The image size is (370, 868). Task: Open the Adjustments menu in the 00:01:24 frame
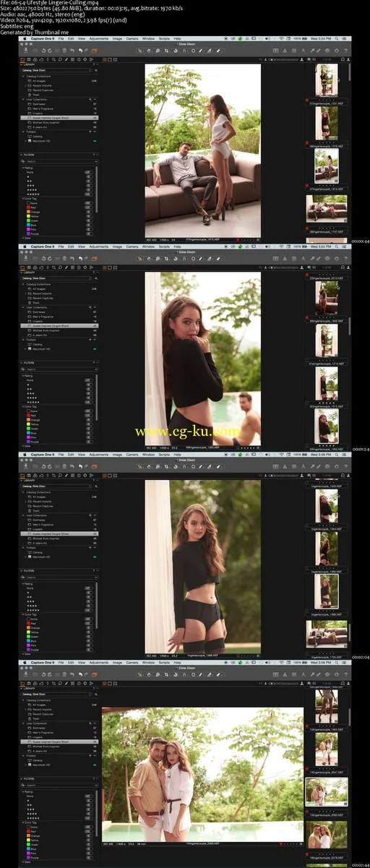click(98, 246)
